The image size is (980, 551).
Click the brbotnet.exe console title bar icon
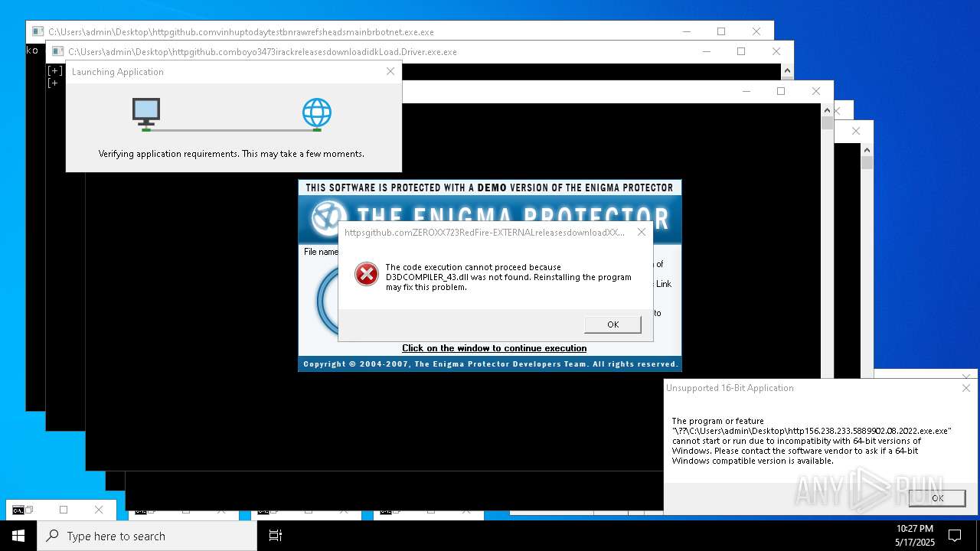point(38,32)
